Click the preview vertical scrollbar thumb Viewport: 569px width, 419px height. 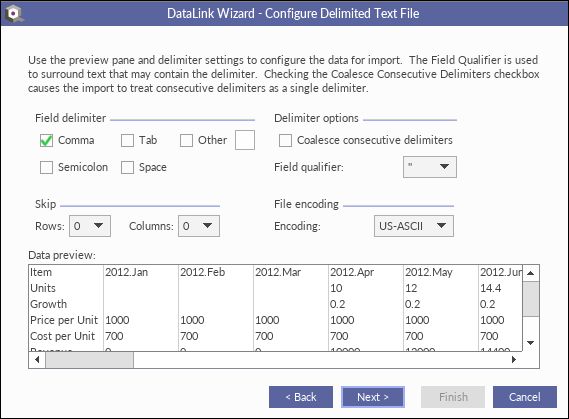coord(531,299)
